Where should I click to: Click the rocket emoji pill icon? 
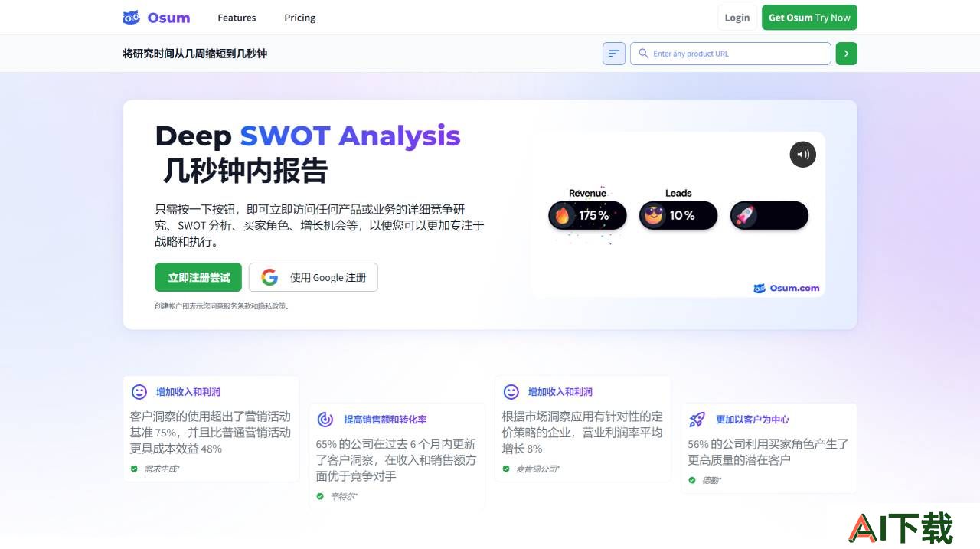pyautogui.click(x=744, y=216)
